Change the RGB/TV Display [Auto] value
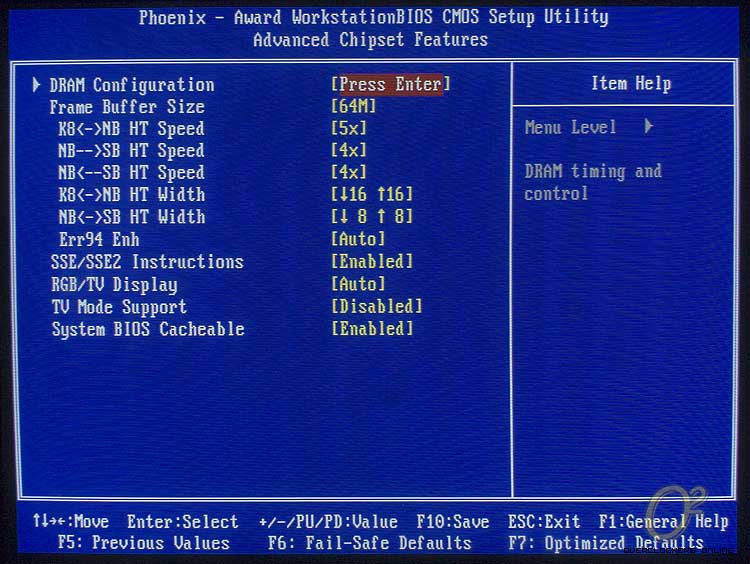750x564 pixels. [358, 284]
